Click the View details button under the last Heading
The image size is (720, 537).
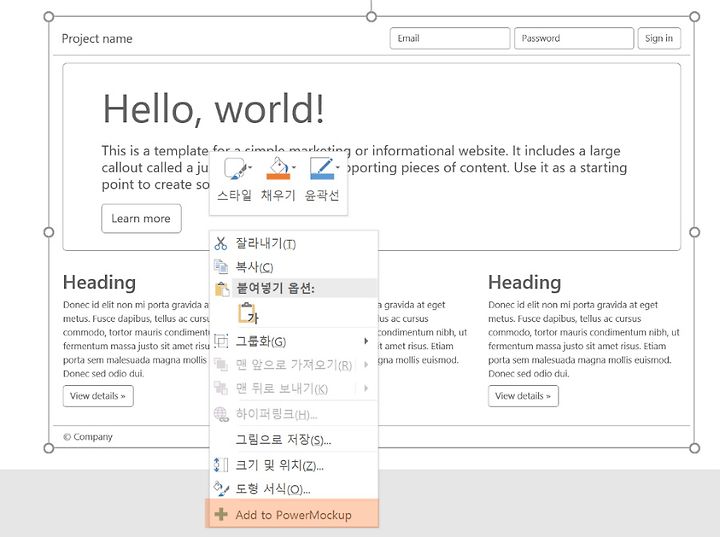[523, 396]
